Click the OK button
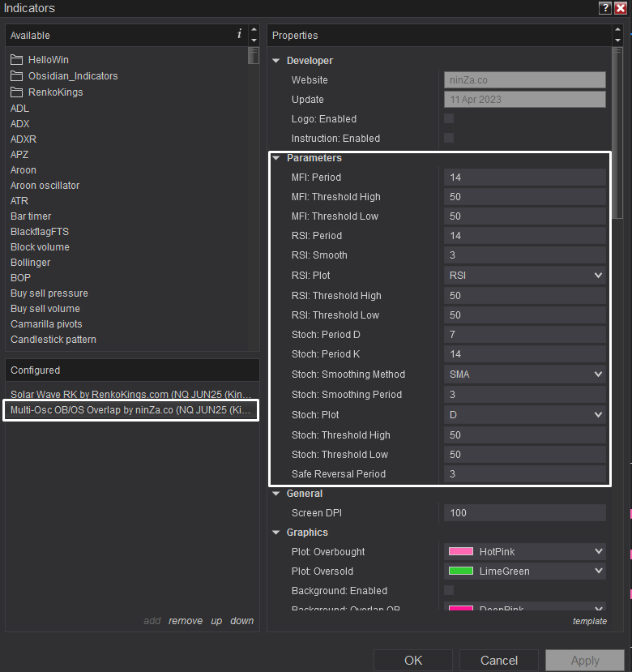Image resolution: width=632 pixels, height=672 pixels. point(413,661)
